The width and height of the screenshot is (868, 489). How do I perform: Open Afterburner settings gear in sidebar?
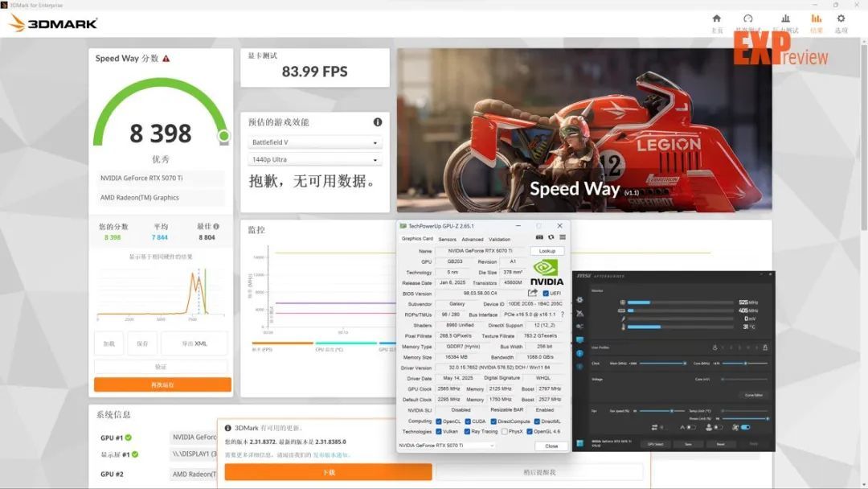pyautogui.click(x=579, y=300)
